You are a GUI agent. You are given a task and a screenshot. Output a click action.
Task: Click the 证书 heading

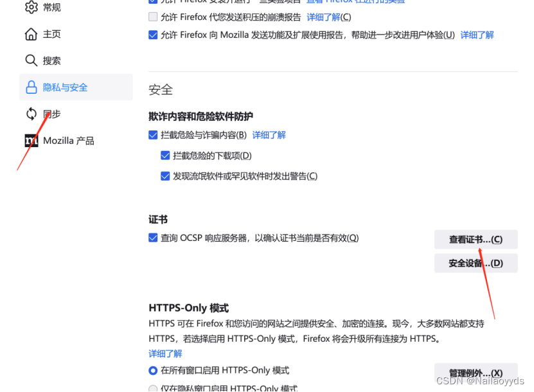pos(158,219)
